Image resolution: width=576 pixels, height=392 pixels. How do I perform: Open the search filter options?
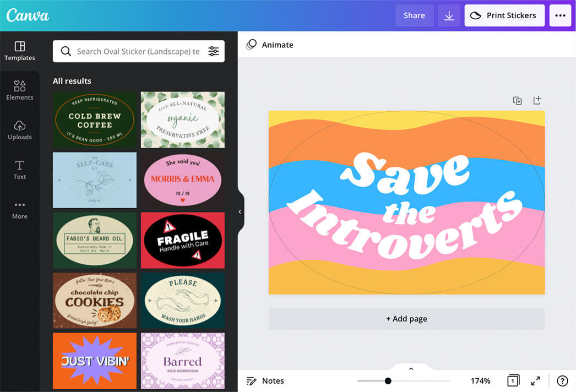214,51
